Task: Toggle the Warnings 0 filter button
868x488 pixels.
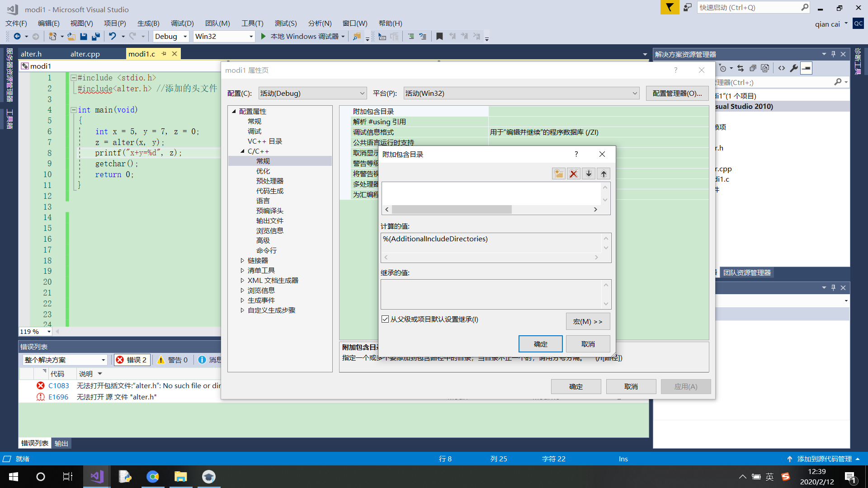Action: coord(173,360)
